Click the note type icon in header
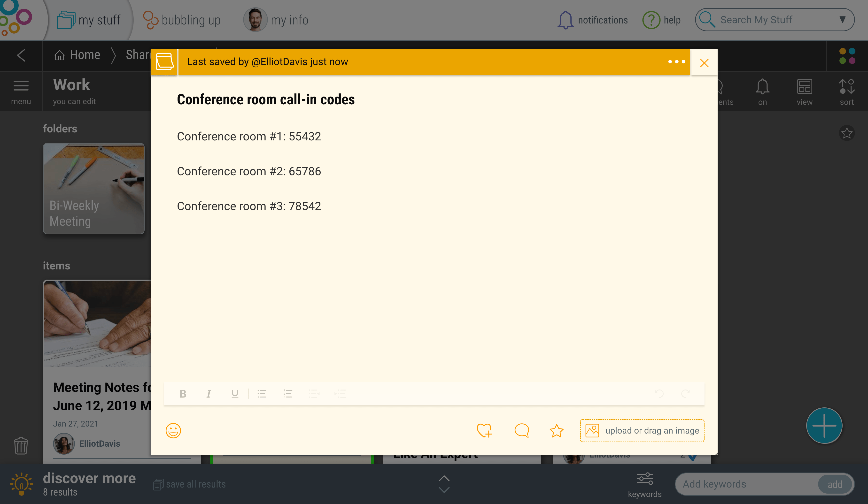This screenshot has height=504, width=868. (165, 62)
